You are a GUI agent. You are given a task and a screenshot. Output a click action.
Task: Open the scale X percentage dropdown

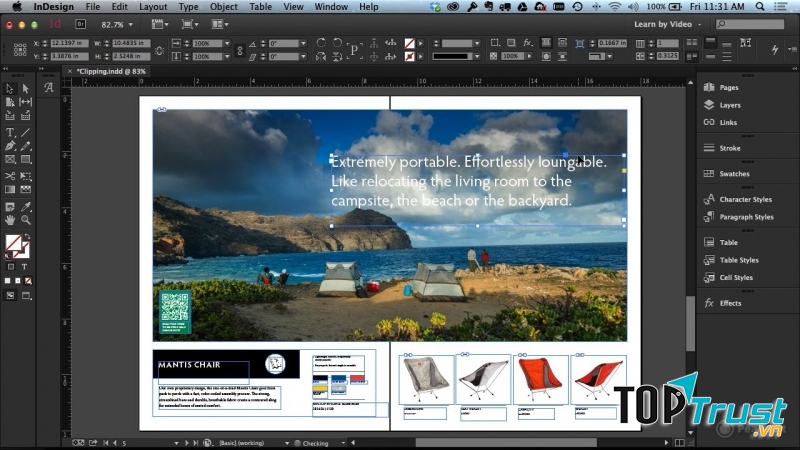click(227, 43)
